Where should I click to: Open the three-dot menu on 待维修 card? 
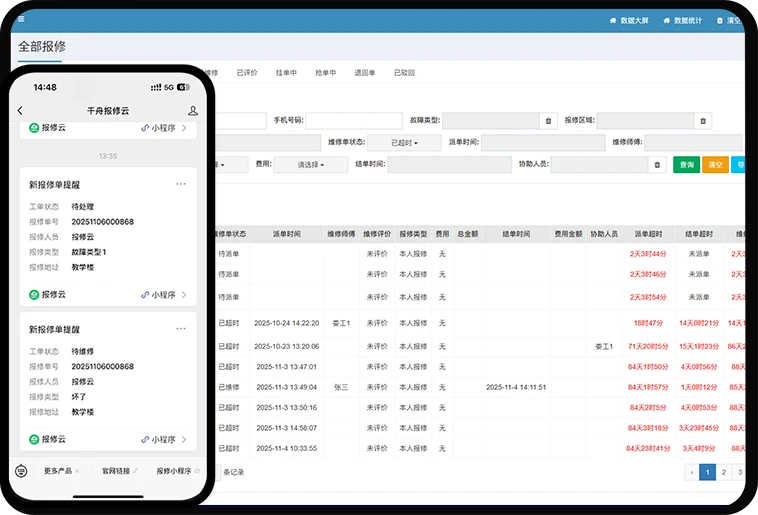pos(181,328)
